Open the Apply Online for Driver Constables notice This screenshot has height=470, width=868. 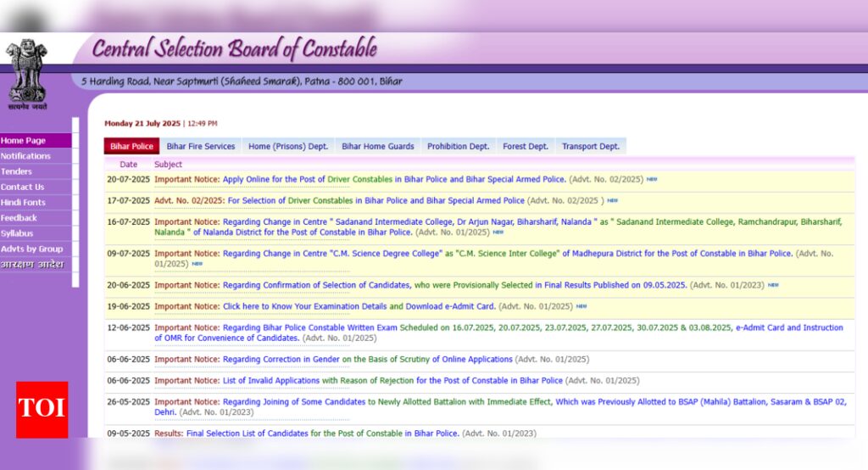coord(394,180)
